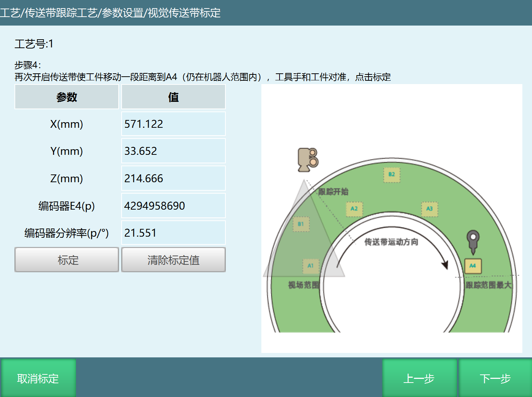Click marker B2 at the top of conveyor
Screen dimensions: 532x397
tap(392, 174)
